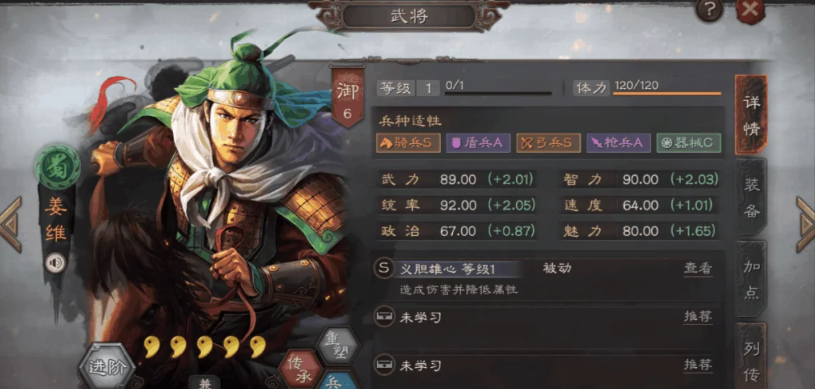Select the 骑兵S troop aptitude badge

pyautogui.click(x=408, y=143)
